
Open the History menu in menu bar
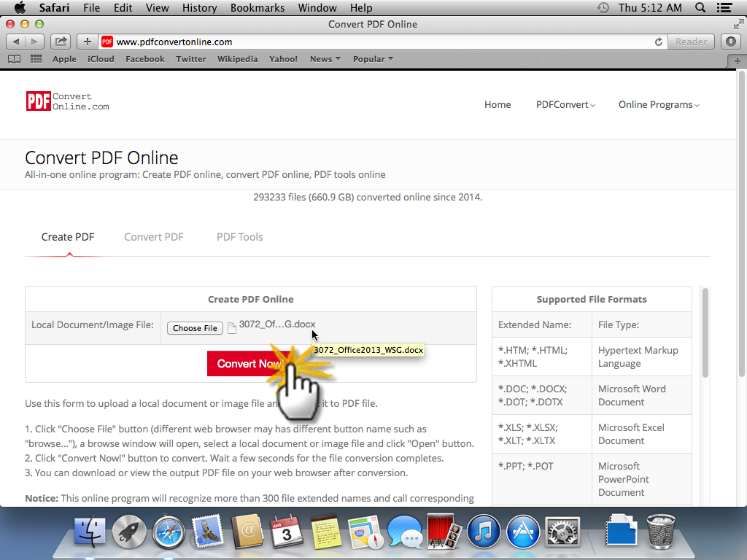click(x=199, y=8)
